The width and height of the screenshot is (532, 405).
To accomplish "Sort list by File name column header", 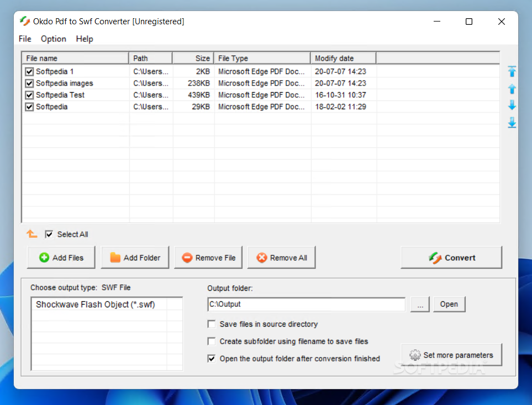I will [x=75, y=58].
